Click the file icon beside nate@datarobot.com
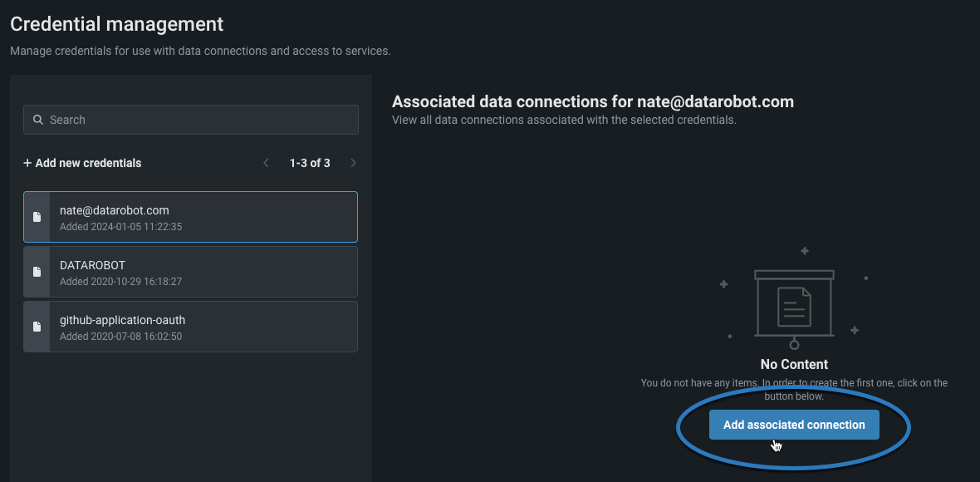The width and height of the screenshot is (980, 482). [x=37, y=217]
